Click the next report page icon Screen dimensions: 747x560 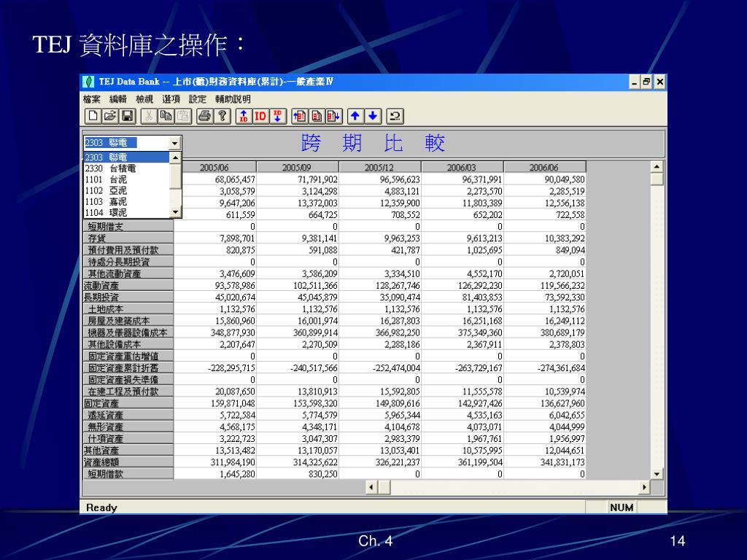(x=334, y=116)
